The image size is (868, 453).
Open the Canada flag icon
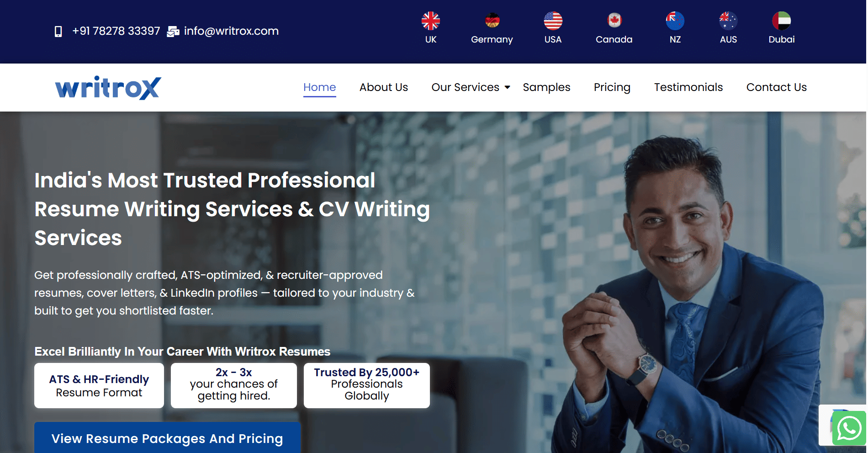click(614, 21)
